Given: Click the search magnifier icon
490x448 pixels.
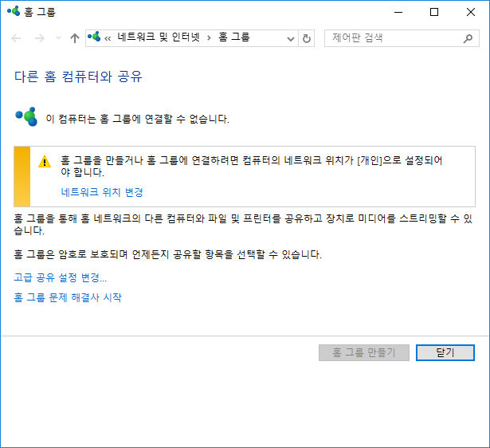Looking at the screenshot, I should coord(468,38).
